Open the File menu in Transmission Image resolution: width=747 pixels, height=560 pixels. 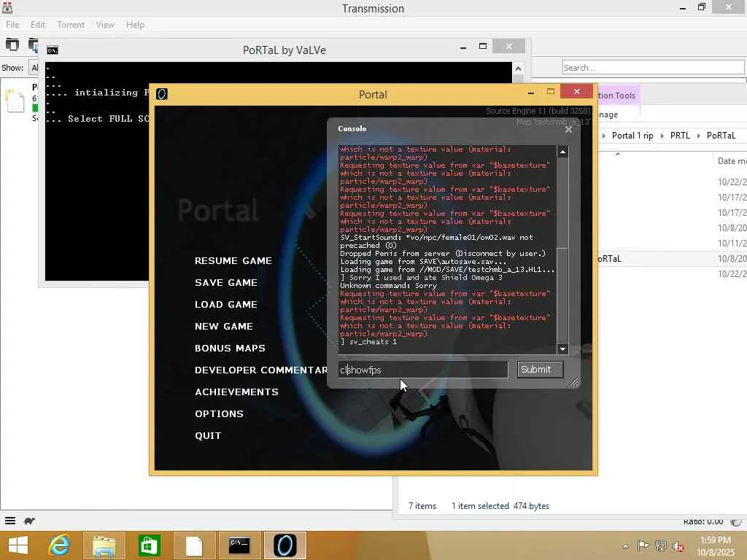coord(12,25)
